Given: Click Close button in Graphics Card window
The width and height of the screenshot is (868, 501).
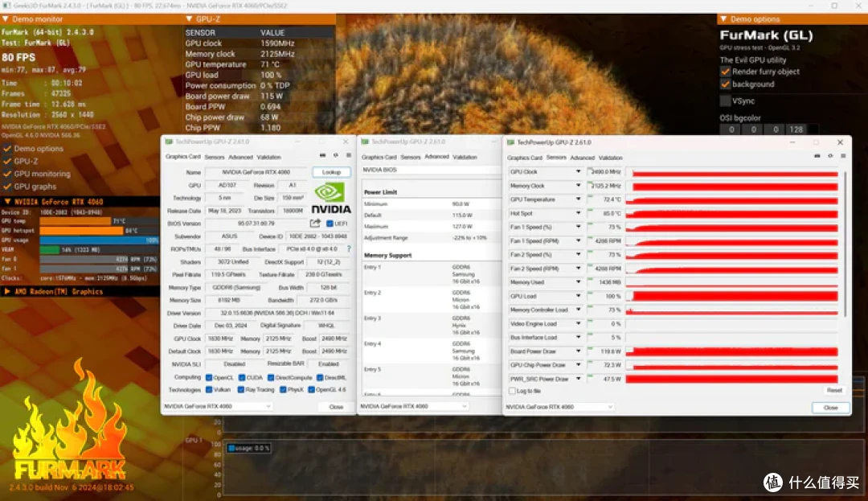Looking at the screenshot, I should point(336,407).
